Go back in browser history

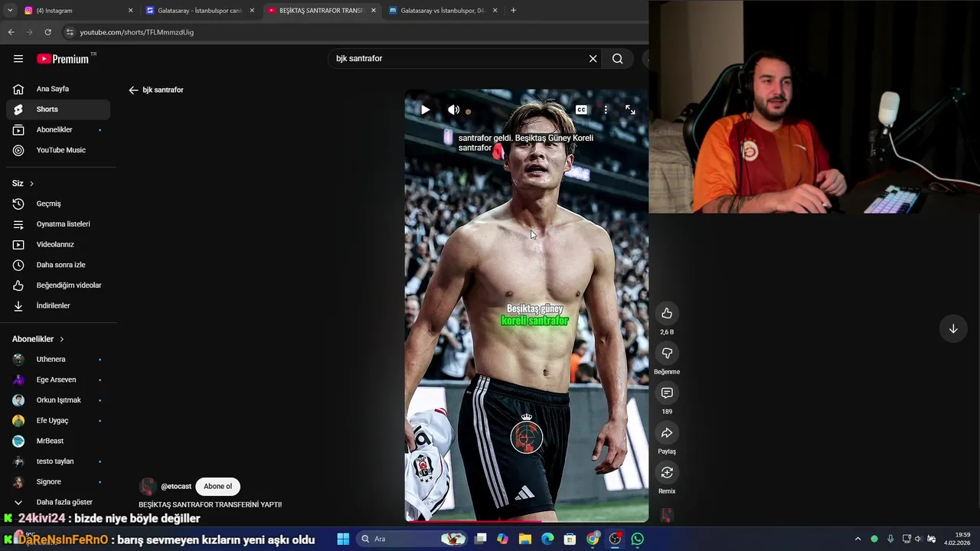[x=11, y=32]
